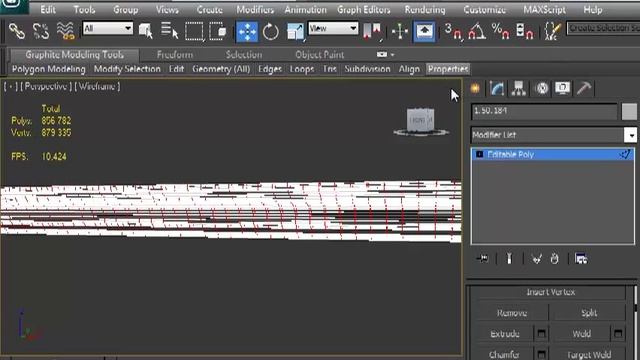This screenshot has width=640, height=360.
Task: Switch to the Object Paint tab
Action: click(x=319, y=55)
